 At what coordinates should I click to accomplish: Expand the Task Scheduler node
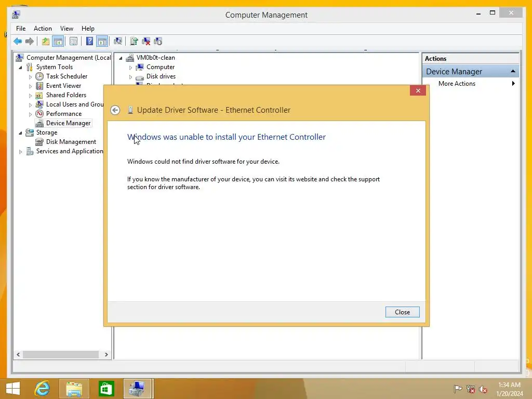point(30,77)
